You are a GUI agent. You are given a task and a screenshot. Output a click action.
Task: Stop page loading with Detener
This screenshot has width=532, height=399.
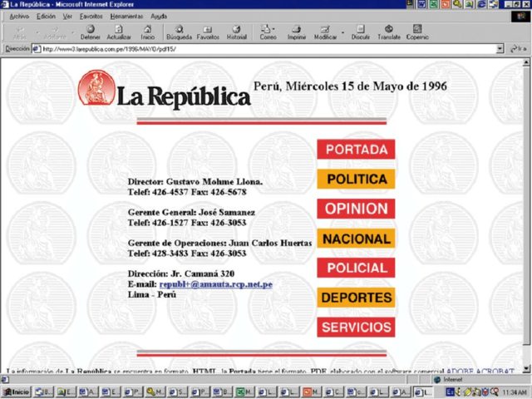click(91, 32)
